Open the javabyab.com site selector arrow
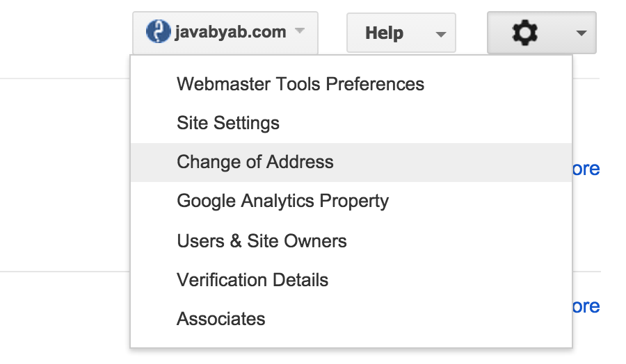 click(299, 31)
